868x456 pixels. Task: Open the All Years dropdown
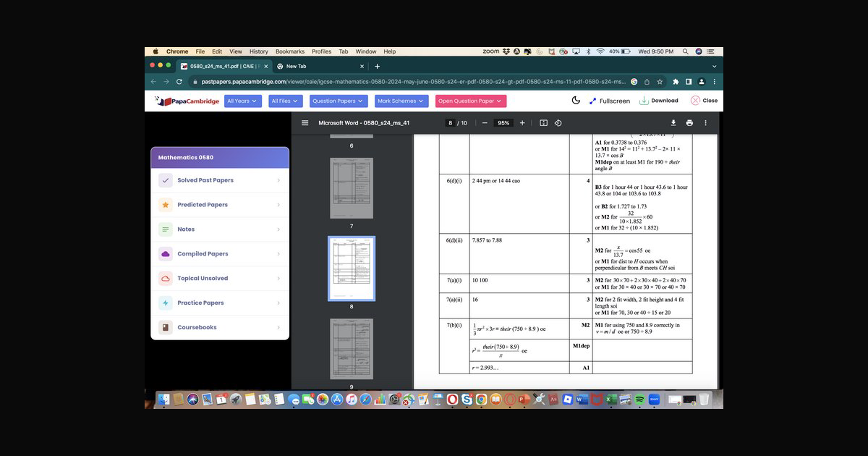click(242, 101)
